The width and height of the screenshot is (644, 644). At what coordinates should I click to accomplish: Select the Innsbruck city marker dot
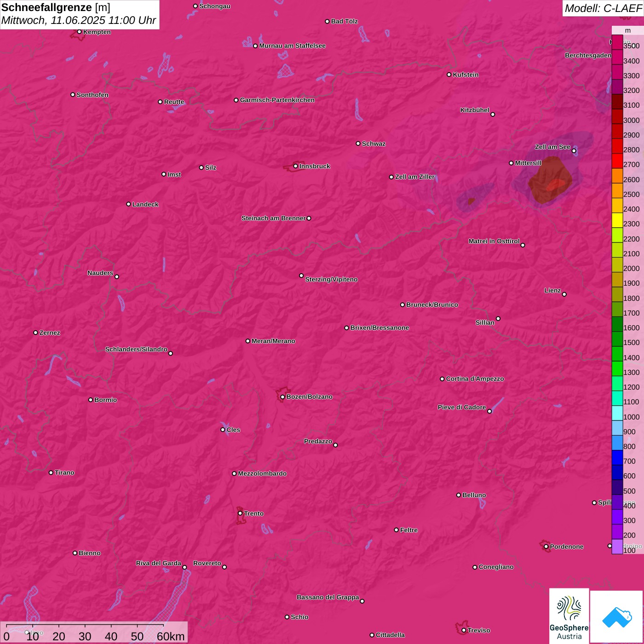click(295, 166)
